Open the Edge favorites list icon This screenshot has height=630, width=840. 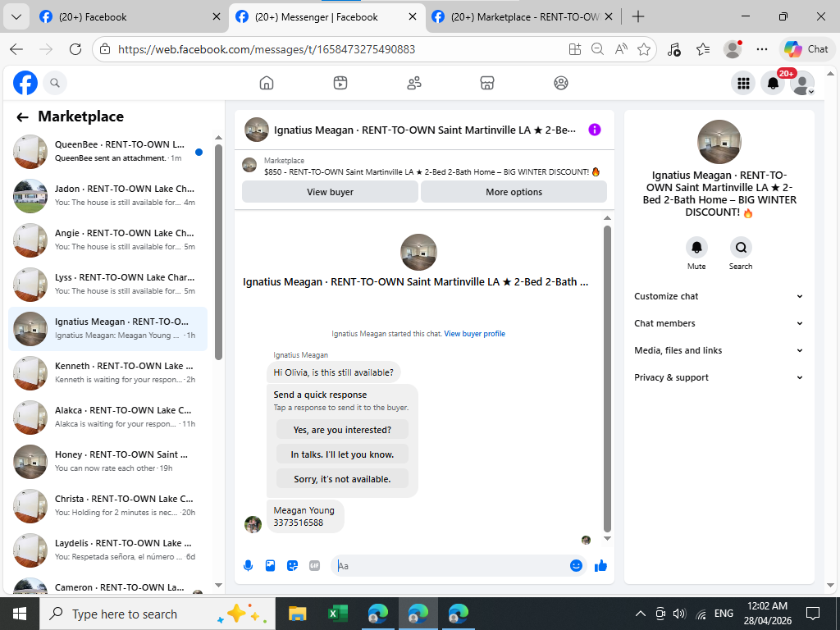[703, 49]
